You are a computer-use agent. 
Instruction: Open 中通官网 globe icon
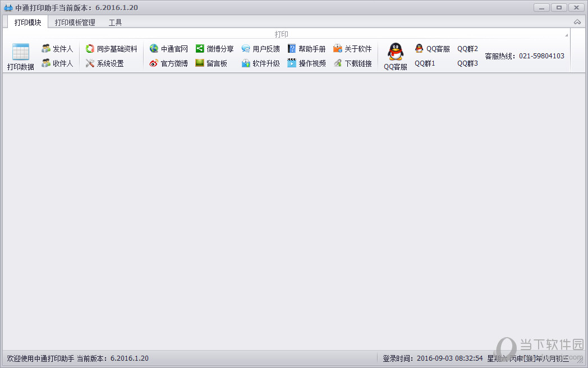tap(154, 48)
